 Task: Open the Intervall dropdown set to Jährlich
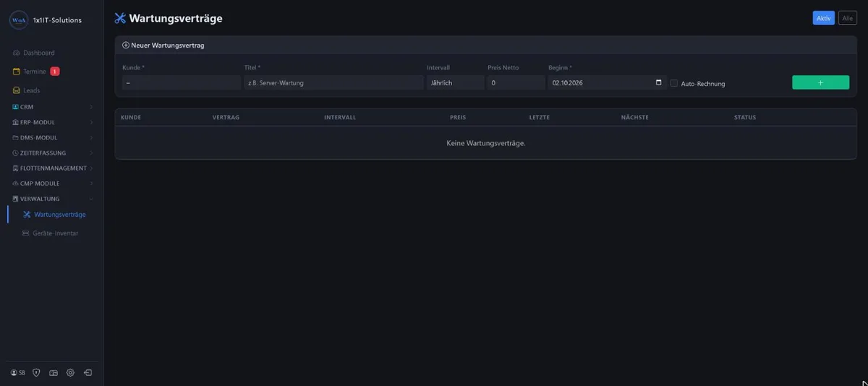[x=456, y=82]
